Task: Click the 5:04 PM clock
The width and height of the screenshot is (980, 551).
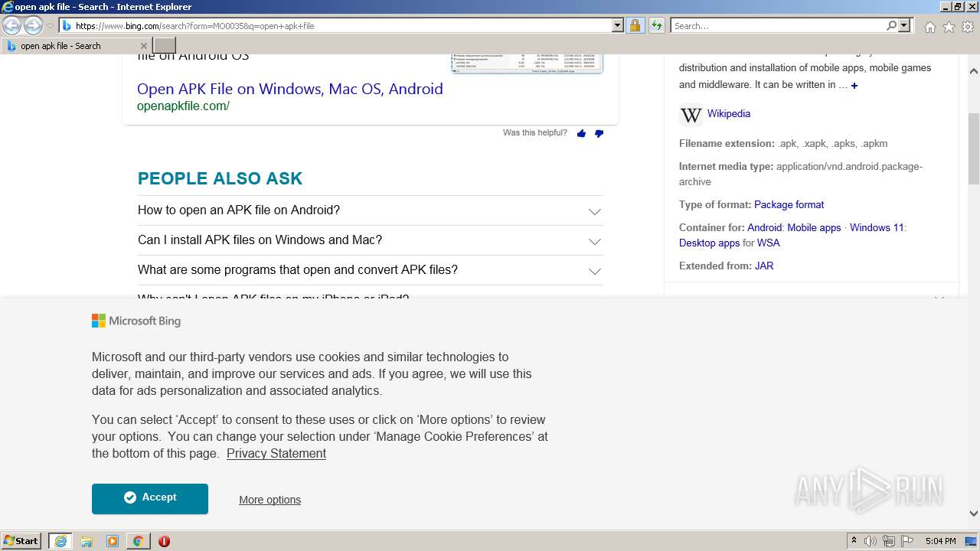Action: click(x=940, y=541)
